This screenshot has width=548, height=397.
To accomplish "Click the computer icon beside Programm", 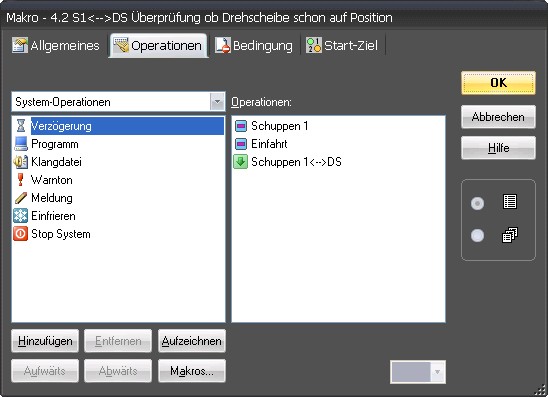I will tap(21, 144).
